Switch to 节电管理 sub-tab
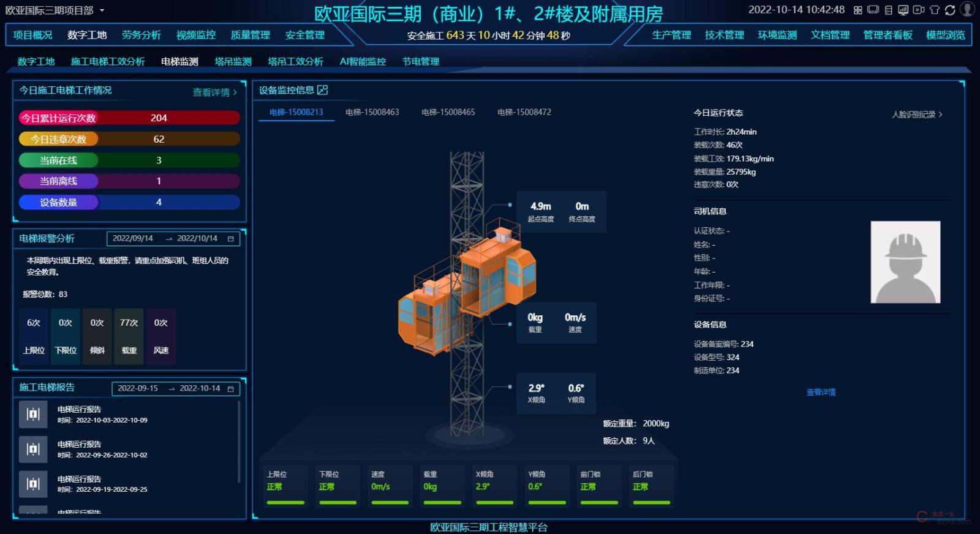The width and height of the screenshot is (980, 534). pyautogui.click(x=421, y=61)
